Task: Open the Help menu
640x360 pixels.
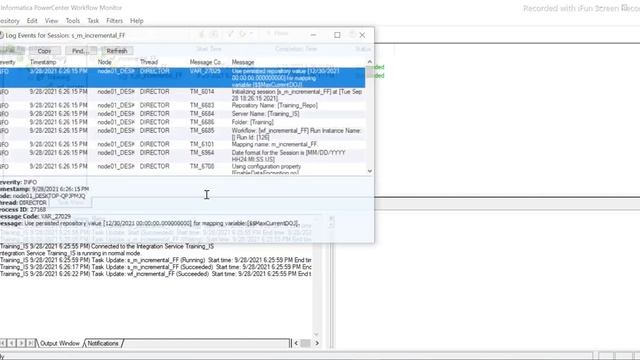Action: pyautogui.click(x=137, y=21)
